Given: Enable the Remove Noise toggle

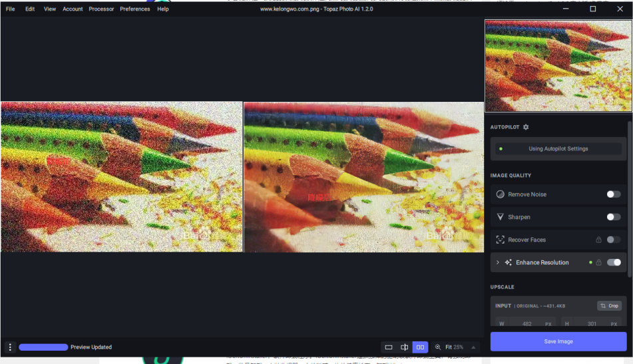Looking at the screenshot, I should 614,194.
